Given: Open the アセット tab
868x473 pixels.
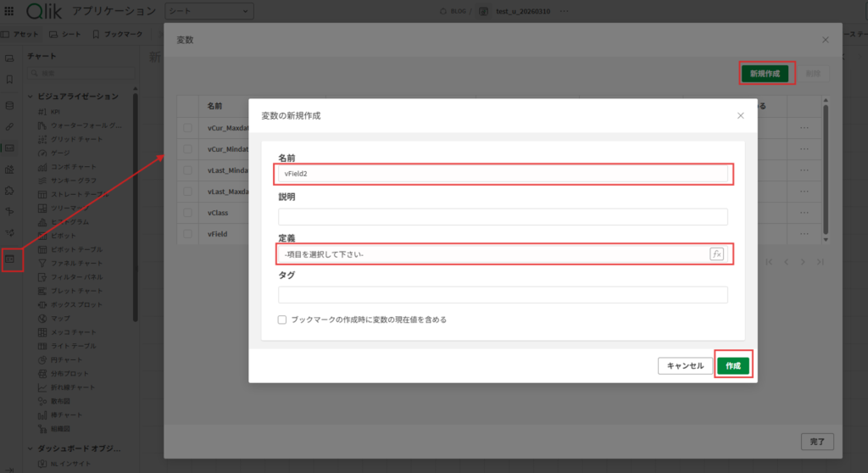Looking at the screenshot, I should click(x=21, y=35).
